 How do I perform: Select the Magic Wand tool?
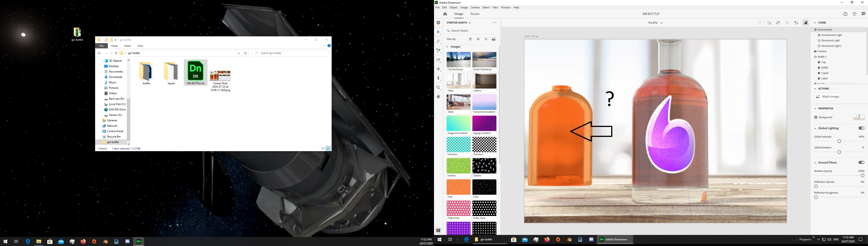point(438,42)
